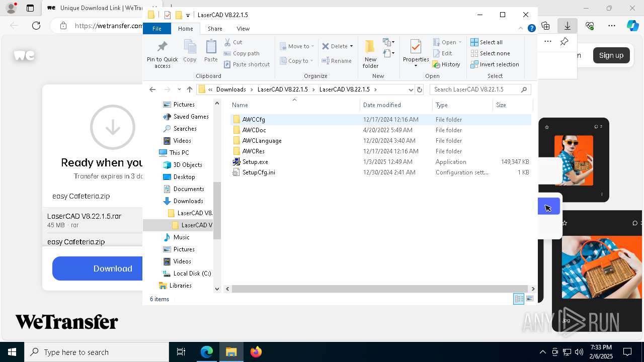Click Rename in Organize group
The image size is (644, 362).
[337, 61]
